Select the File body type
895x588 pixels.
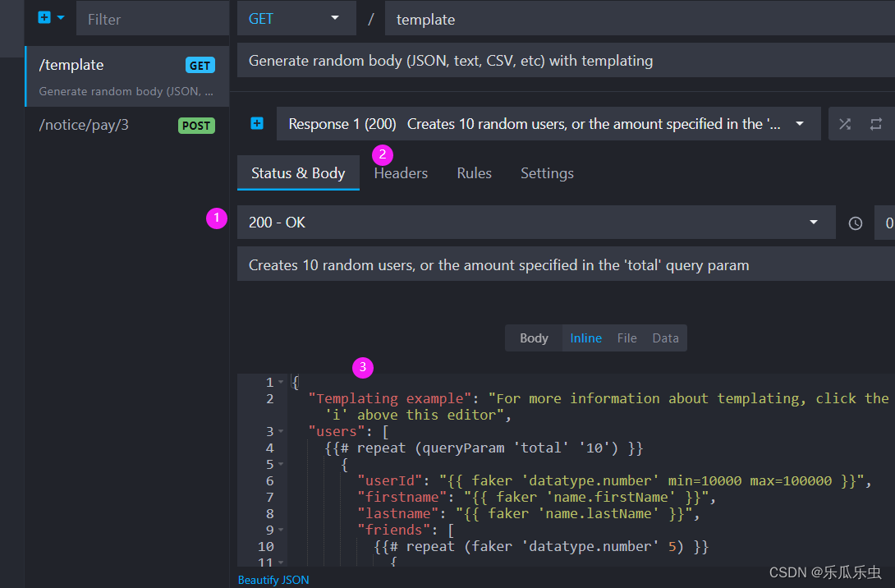point(626,338)
